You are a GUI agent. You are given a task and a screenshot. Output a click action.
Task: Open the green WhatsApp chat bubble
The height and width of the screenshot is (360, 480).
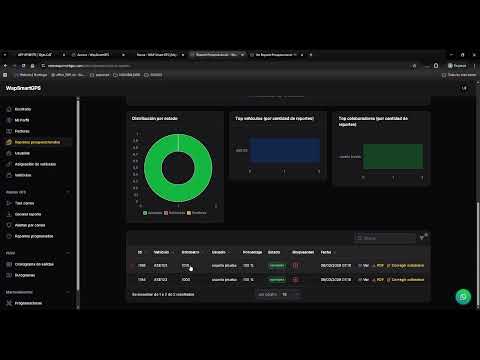pyautogui.click(x=463, y=297)
